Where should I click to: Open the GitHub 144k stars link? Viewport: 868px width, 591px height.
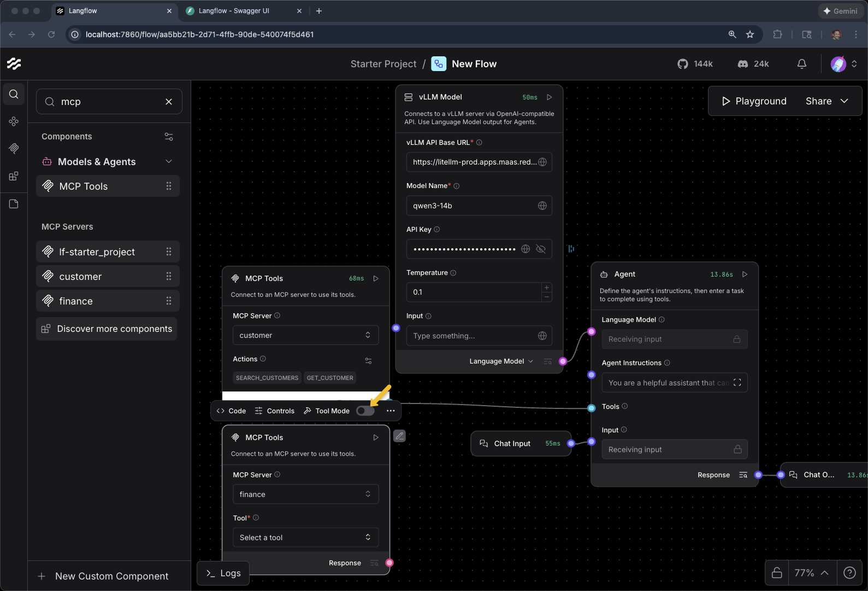[x=695, y=64]
